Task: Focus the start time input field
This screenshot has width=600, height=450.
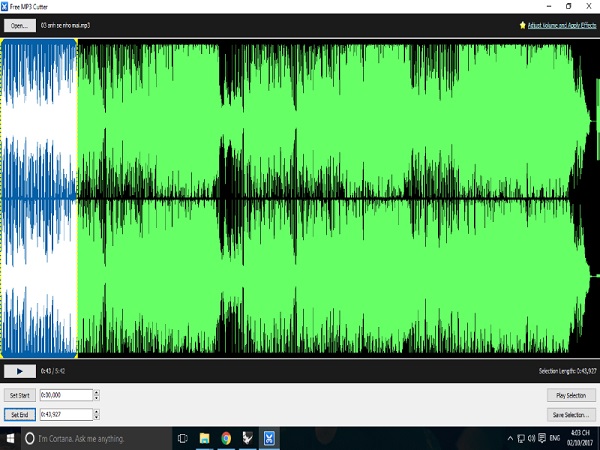Action: point(66,395)
